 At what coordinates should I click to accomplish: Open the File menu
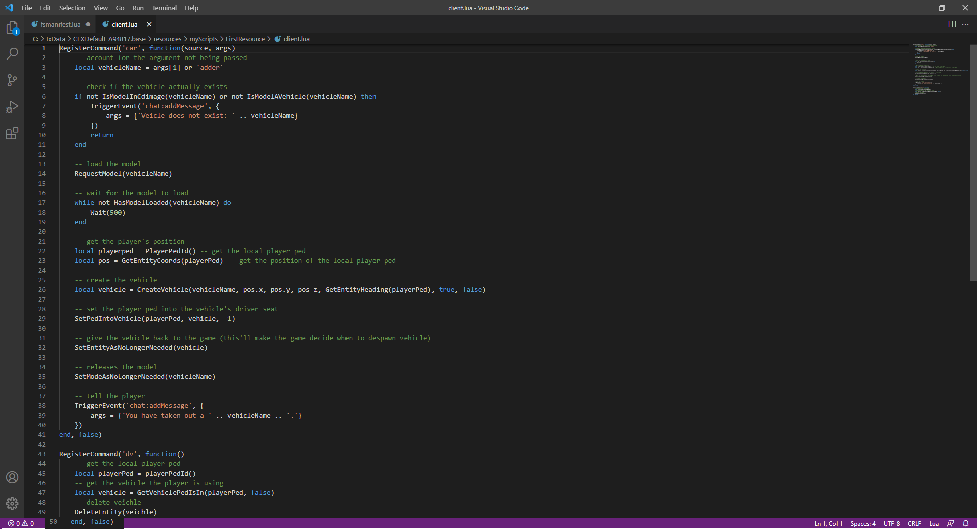27,8
